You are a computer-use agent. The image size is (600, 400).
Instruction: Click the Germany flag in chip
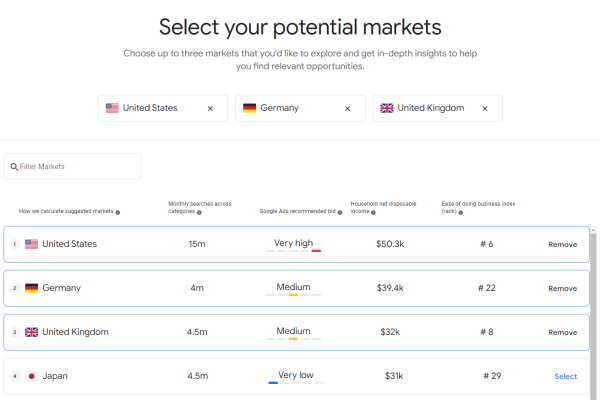point(249,108)
